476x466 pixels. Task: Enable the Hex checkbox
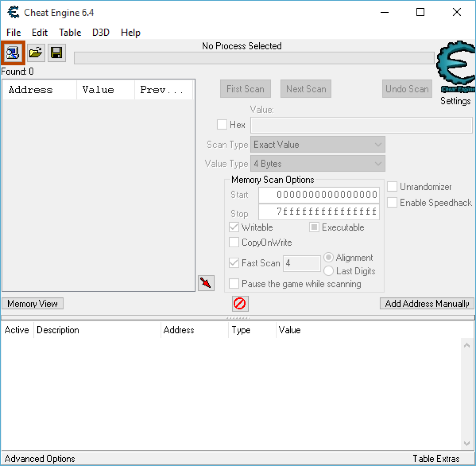(222, 125)
